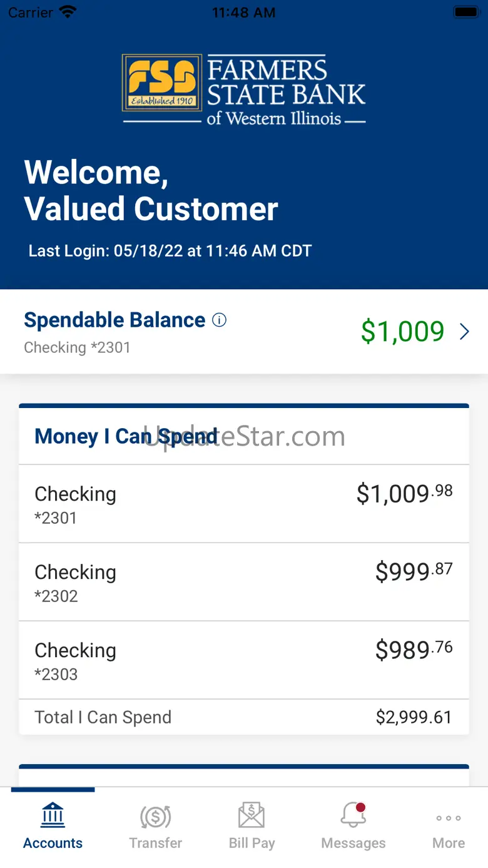
Task: Open the Transfer dollar arrows icon
Action: [155, 816]
